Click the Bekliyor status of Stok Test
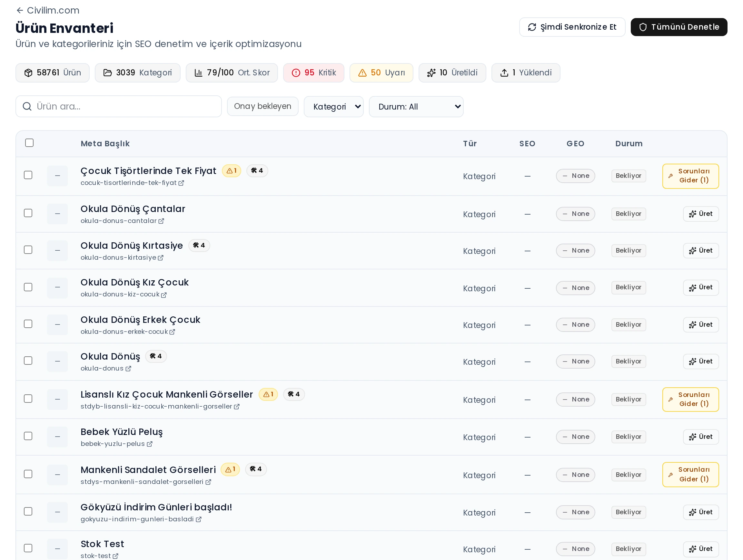This screenshot has height=560, width=743. point(629,549)
